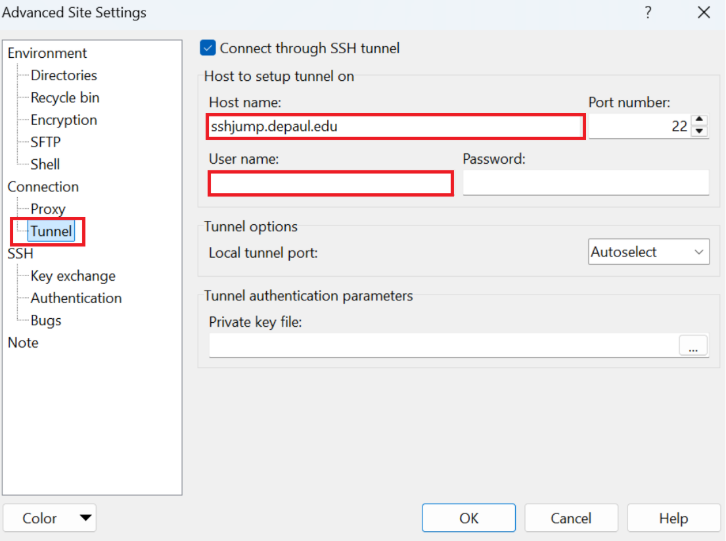This screenshot has height=541, width=726.
Task: Disable Connect through SSH tunnel checkbox
Action: 208,48
